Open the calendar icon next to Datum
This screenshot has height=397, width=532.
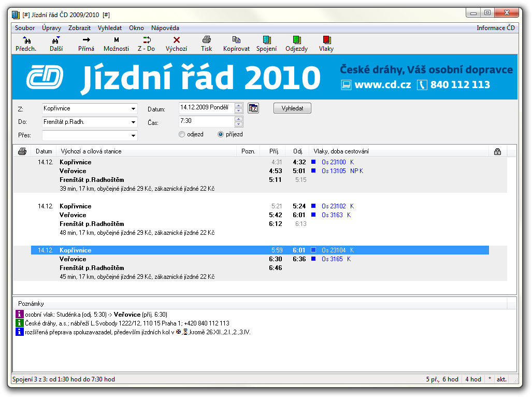tap(253, 108)
